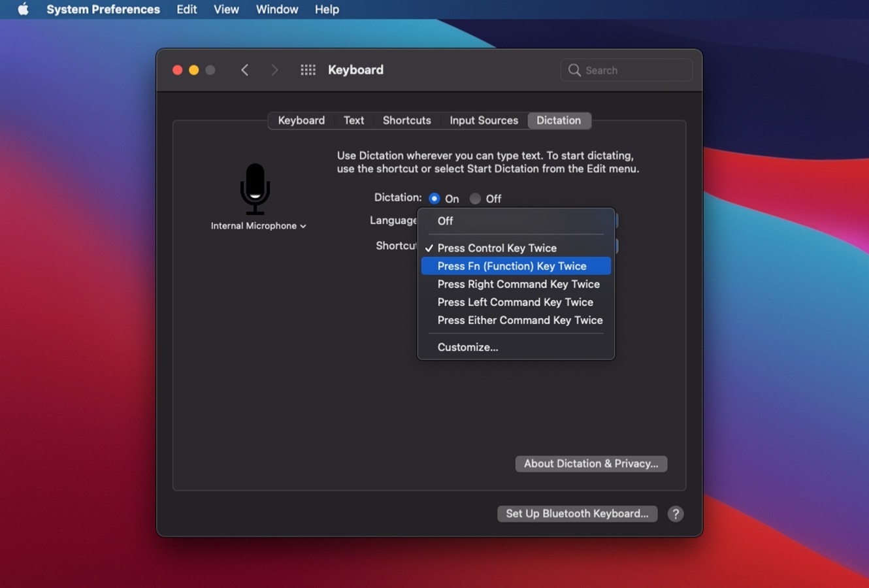Click inside the Search field

627,70
